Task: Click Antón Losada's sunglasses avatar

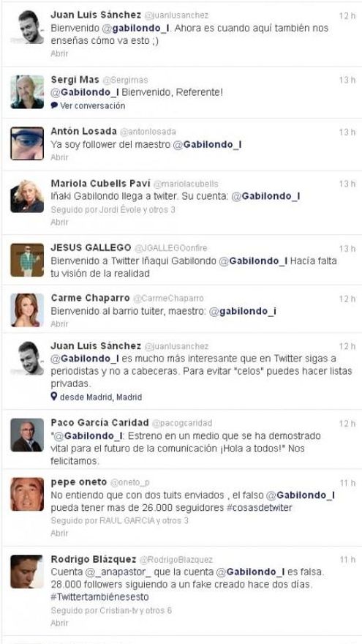Action: tap(27, 143)
